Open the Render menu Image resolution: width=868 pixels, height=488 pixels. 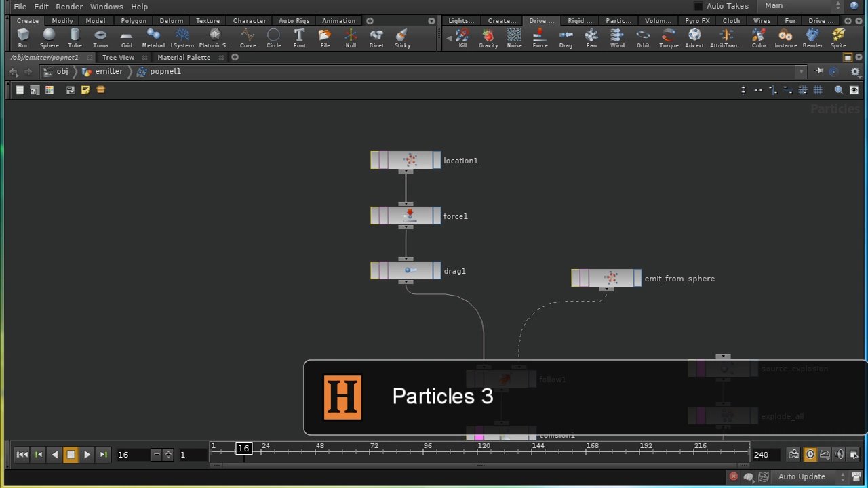[68, 6]
